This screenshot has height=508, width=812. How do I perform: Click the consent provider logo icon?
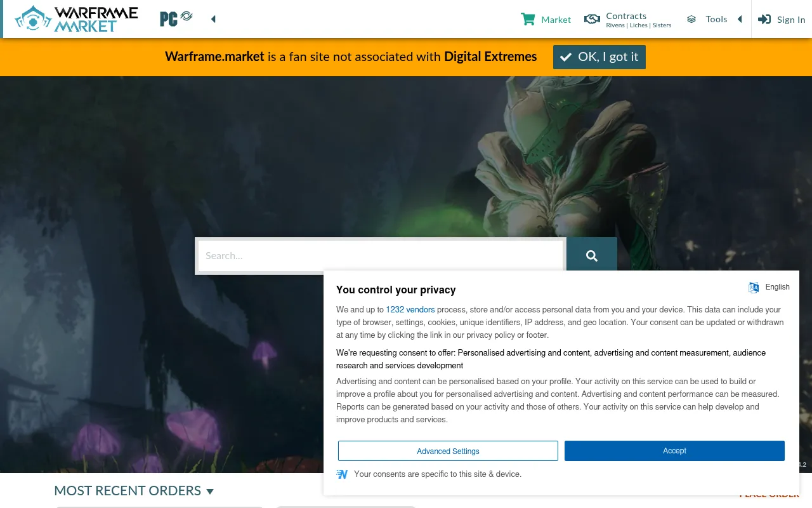[342, 474]
